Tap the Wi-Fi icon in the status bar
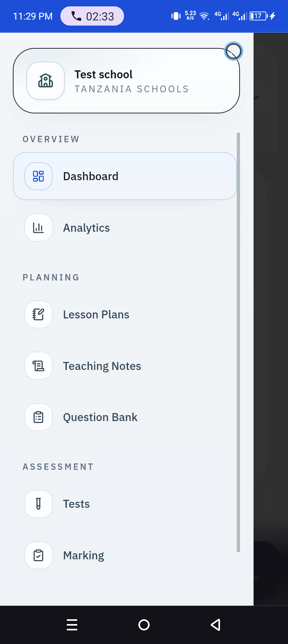The image size is (288, 644). pyautogui.click(x=204, y=16)
